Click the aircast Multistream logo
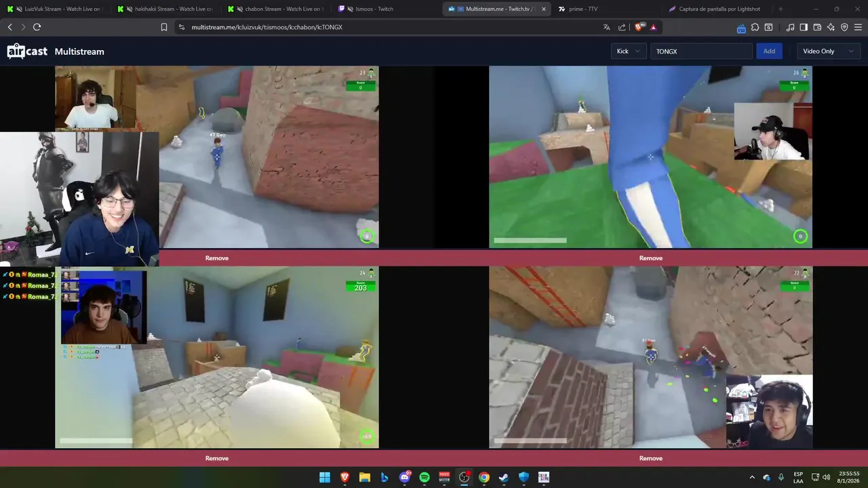The width and height of the screenshot is (868, 488). [56, 52]
